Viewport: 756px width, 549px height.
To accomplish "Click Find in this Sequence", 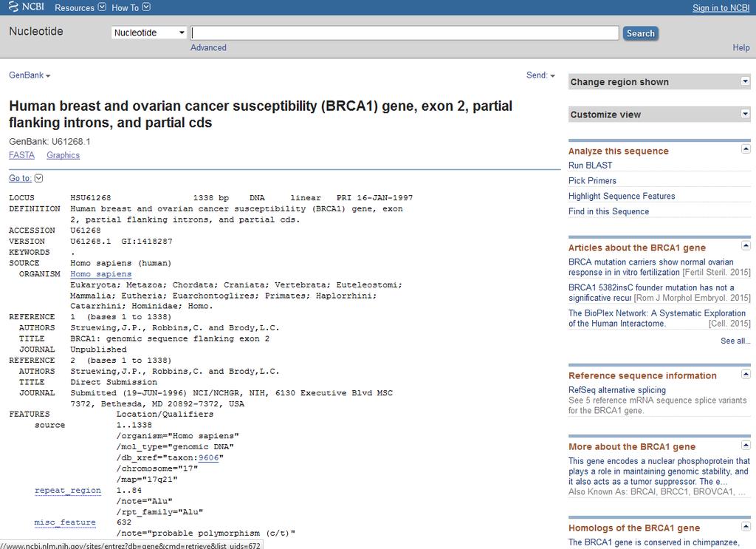I will click(608, 212).
